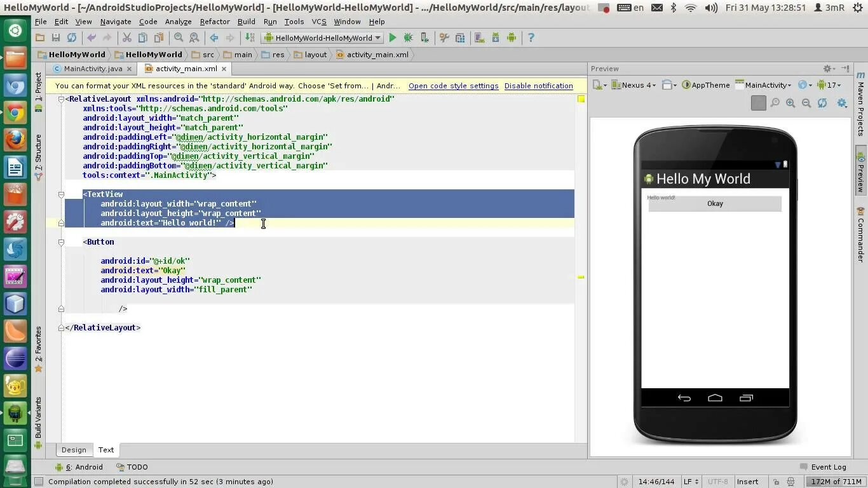Zoom out of the preview

(806, 103)
